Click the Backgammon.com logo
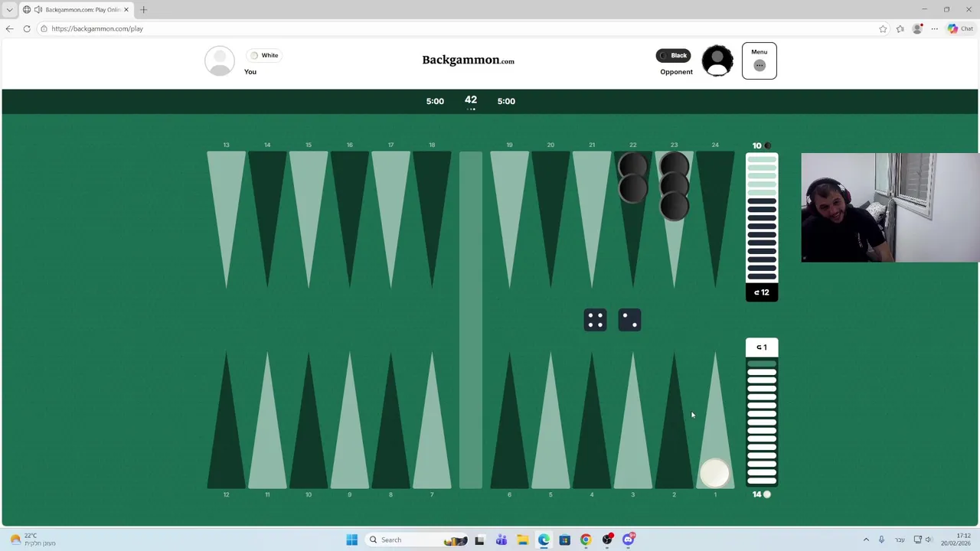The height and width of the screenshot is (551, 980). coord(468,60)
